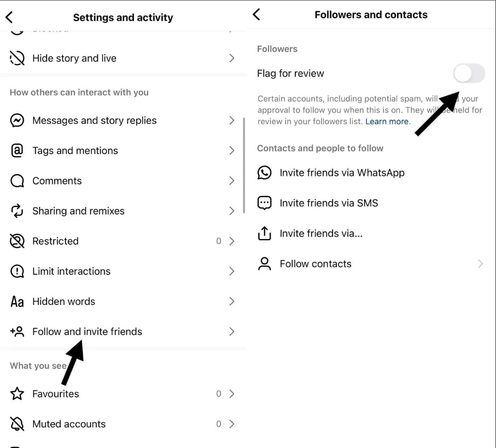
Task: Open the Follow contacts chevron arrow
Action: 480,264
